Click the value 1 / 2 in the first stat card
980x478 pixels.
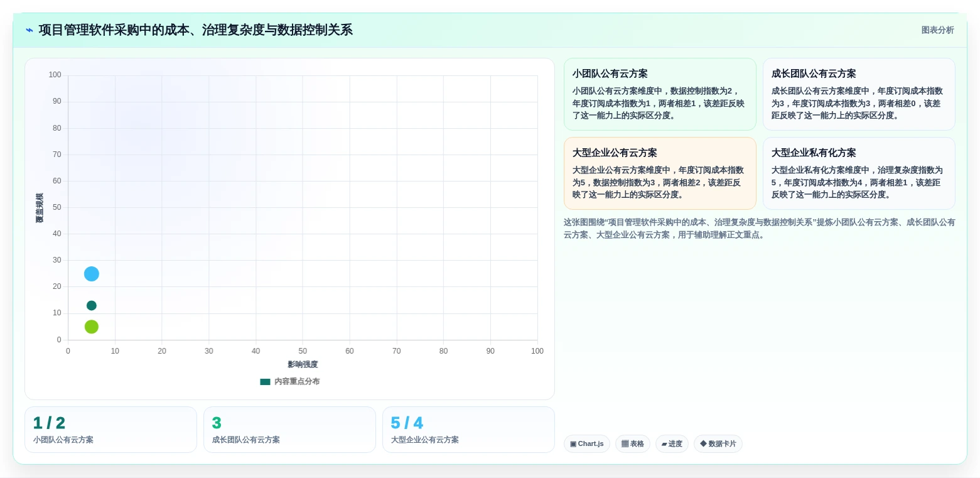coord(49,423)
